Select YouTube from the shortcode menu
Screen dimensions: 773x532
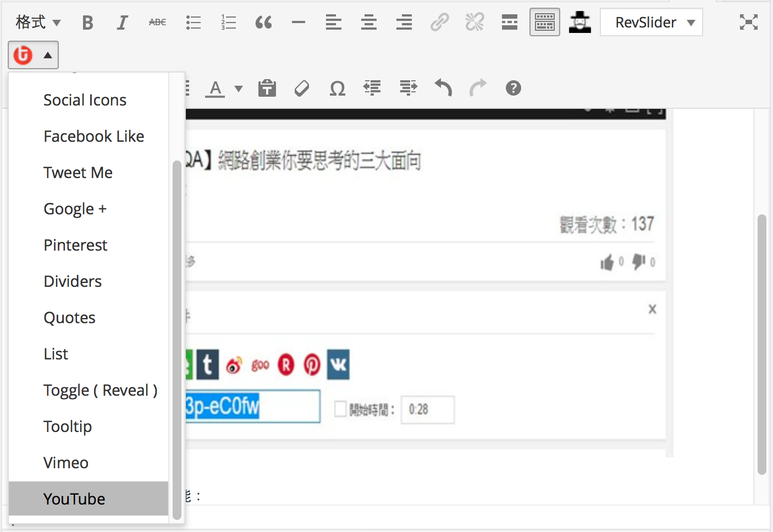[x=74, y=498]
